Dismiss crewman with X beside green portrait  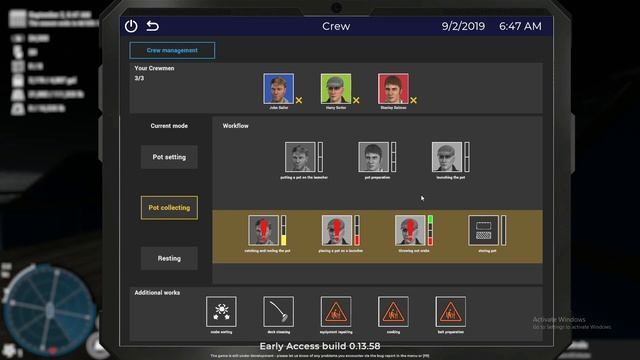(x=356, y=100)
